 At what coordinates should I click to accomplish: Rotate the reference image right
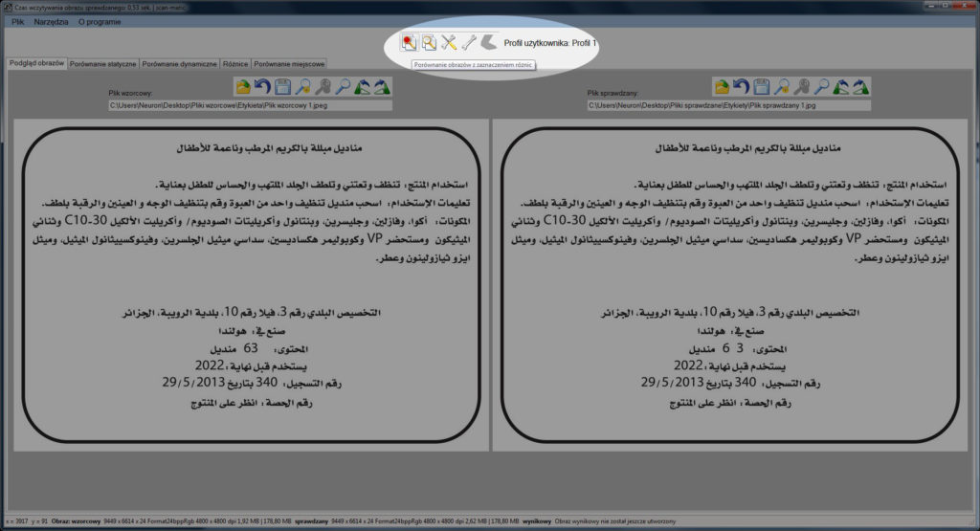(382, 87)
